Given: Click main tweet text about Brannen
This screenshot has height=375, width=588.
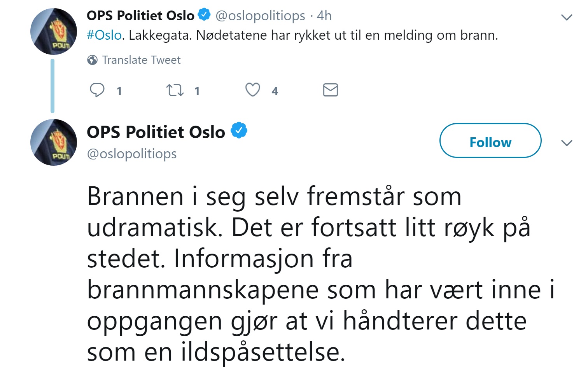Looking at the screenshot, I should [x=311, y=274].
